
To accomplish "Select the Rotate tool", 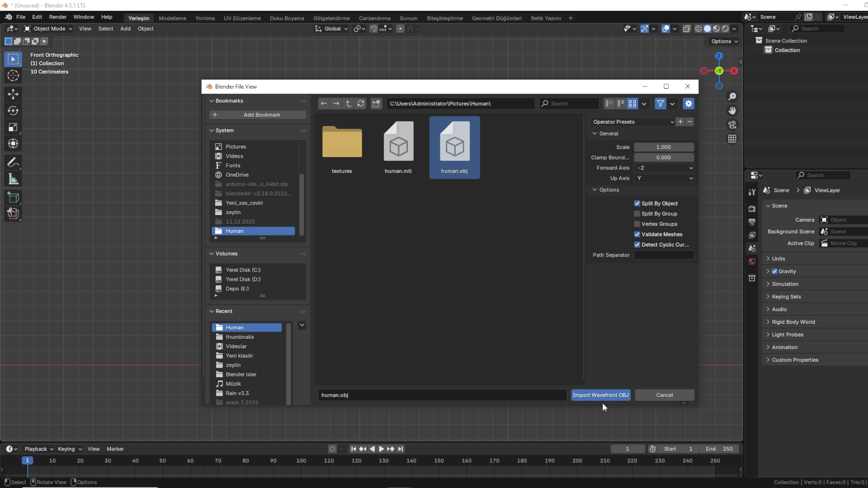I will [13, 110].
